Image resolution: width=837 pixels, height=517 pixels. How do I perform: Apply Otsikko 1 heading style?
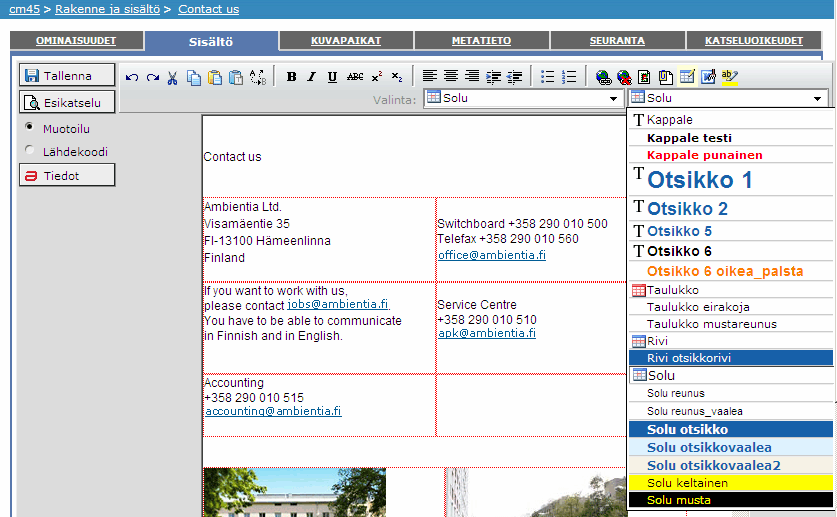731,180
